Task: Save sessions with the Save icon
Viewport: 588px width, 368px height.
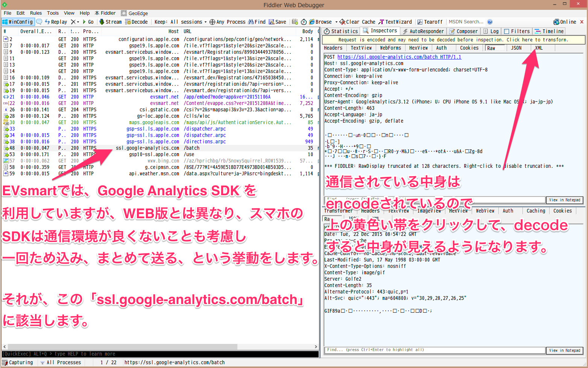Action: pyautogui.click(x=277, y=22)
